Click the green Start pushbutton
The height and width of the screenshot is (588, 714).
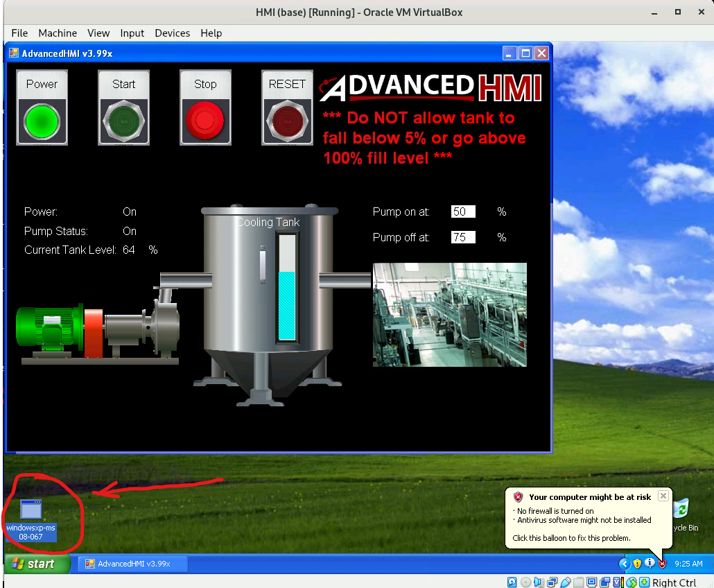(123, 121)
